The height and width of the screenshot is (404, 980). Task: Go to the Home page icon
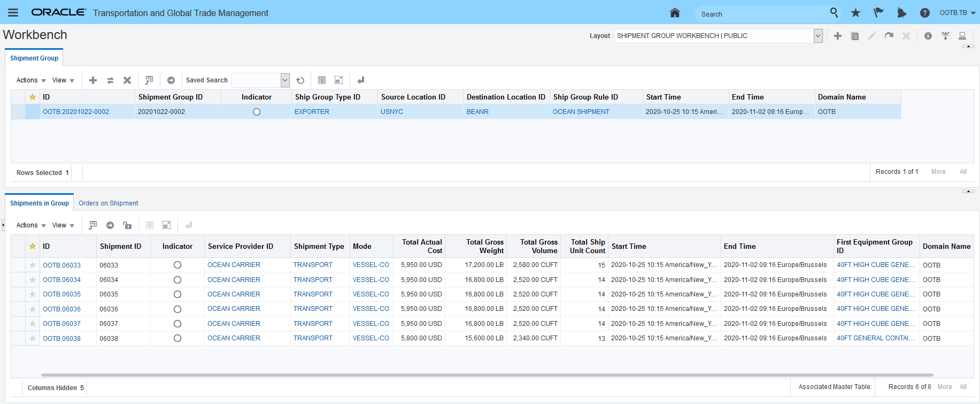point(675,13)
